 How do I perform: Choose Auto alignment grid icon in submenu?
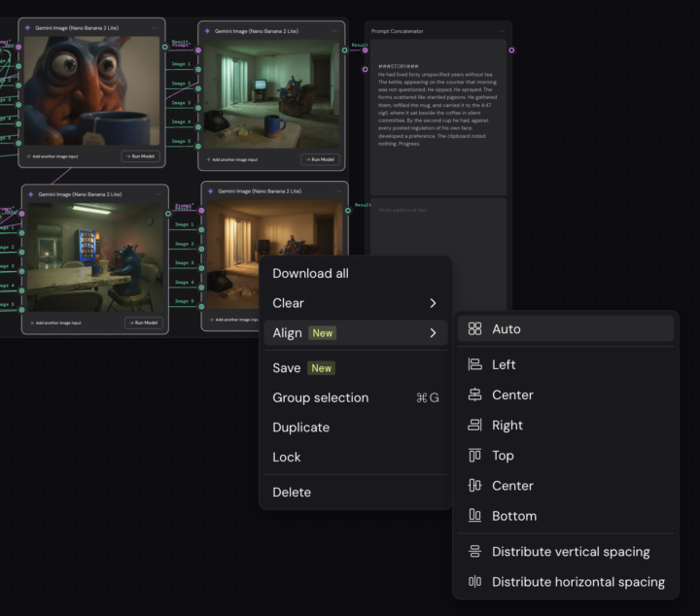click(474, 328)
